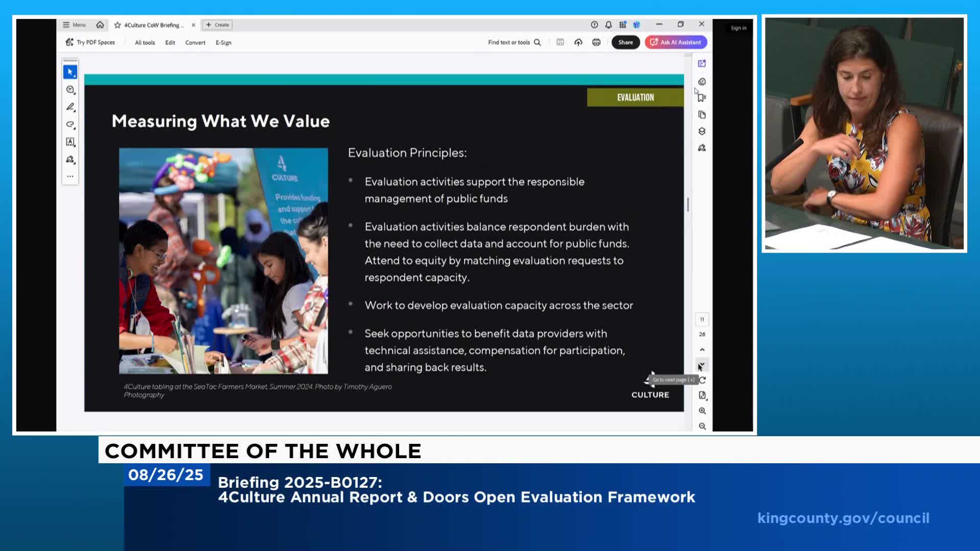Viewport: 980px width, 551px height.
Task: Go to next page arrow
Action: 702,365
